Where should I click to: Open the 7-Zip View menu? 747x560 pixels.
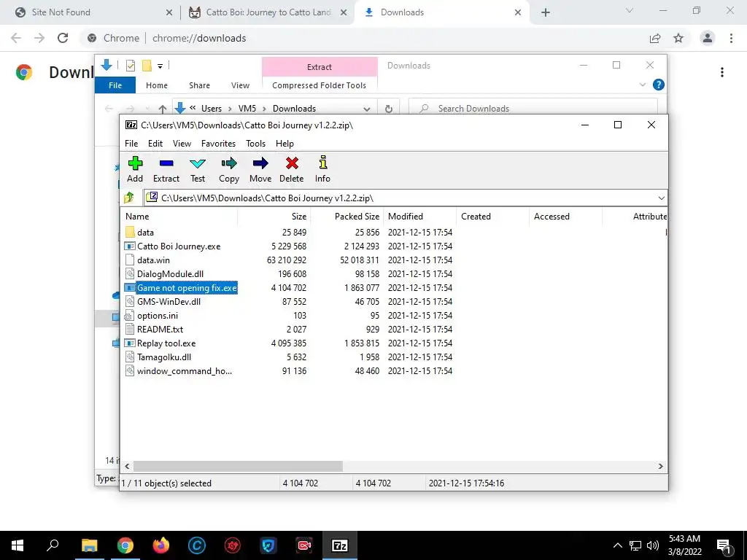(182, 144)
